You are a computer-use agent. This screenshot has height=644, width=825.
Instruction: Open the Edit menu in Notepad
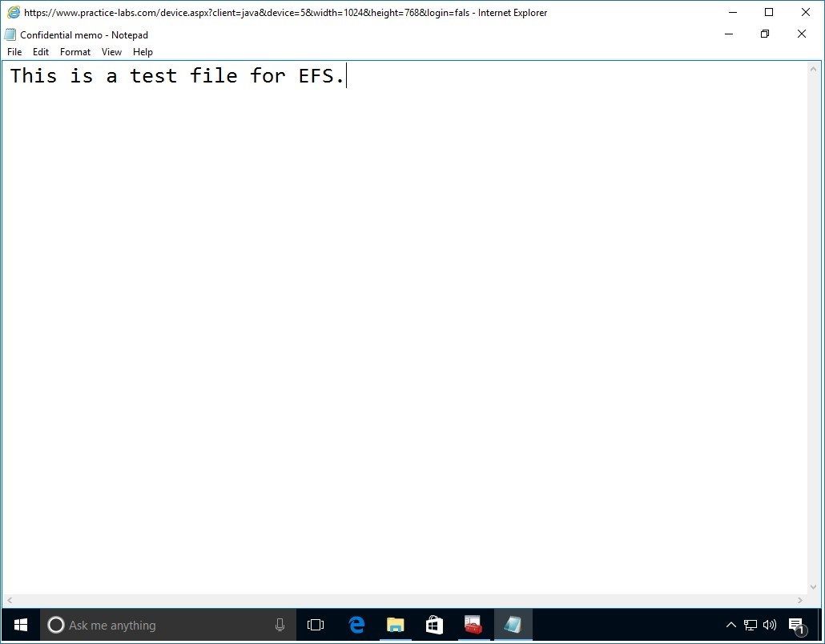[x=40, y=51]
